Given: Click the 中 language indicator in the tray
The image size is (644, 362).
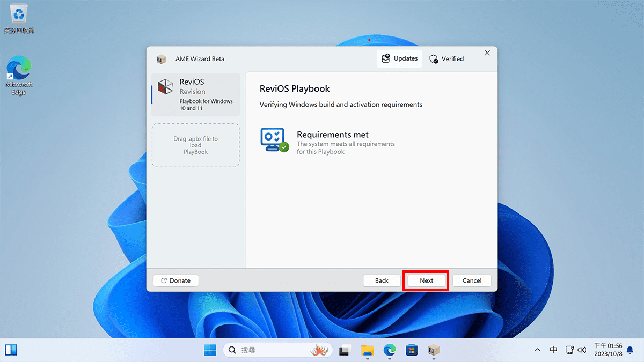Looking at the screenshot, I should coord(553,350).
